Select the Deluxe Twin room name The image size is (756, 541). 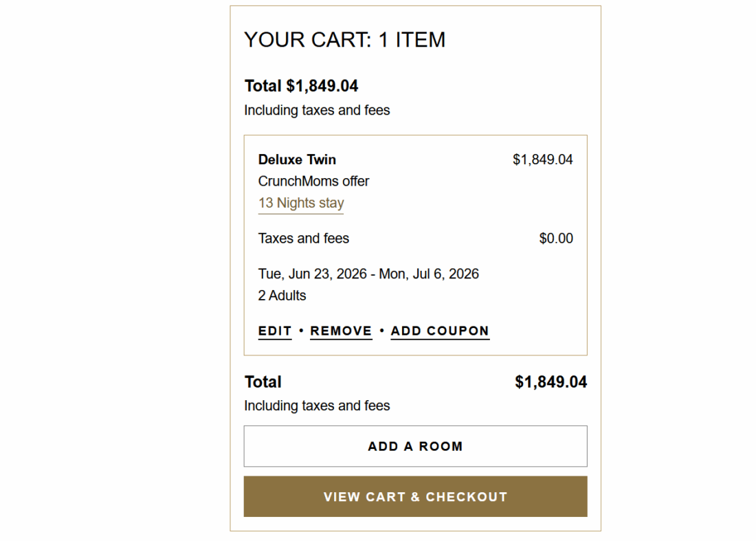coord(297,159)
